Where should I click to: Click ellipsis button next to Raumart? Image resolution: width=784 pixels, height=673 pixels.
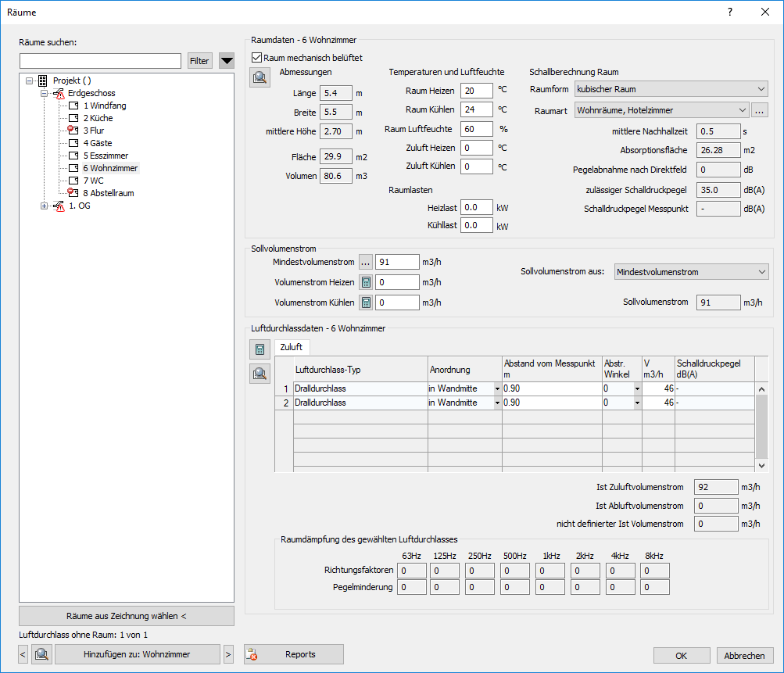coord(760,110)
